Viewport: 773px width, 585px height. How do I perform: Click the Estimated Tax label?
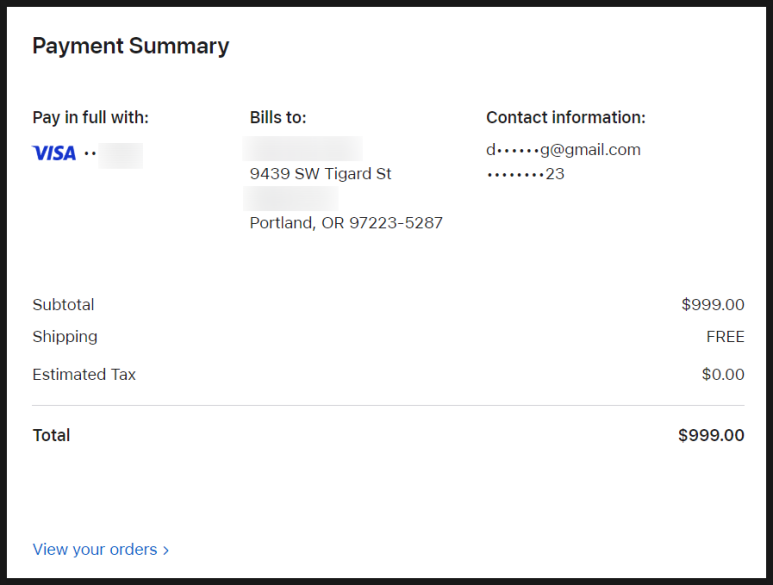click(x=84, y=375)
